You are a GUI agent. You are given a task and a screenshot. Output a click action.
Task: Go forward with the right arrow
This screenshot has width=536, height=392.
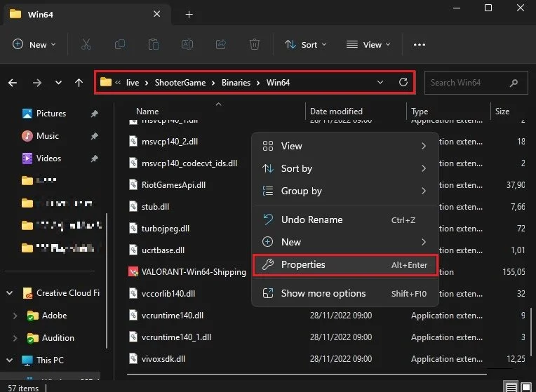pos(37,83)
